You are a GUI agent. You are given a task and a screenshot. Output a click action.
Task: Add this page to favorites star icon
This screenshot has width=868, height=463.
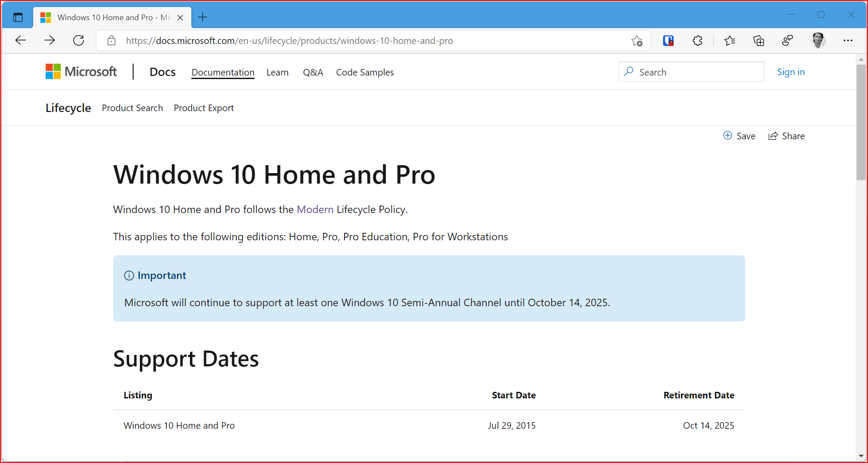[x=637, y=41]
